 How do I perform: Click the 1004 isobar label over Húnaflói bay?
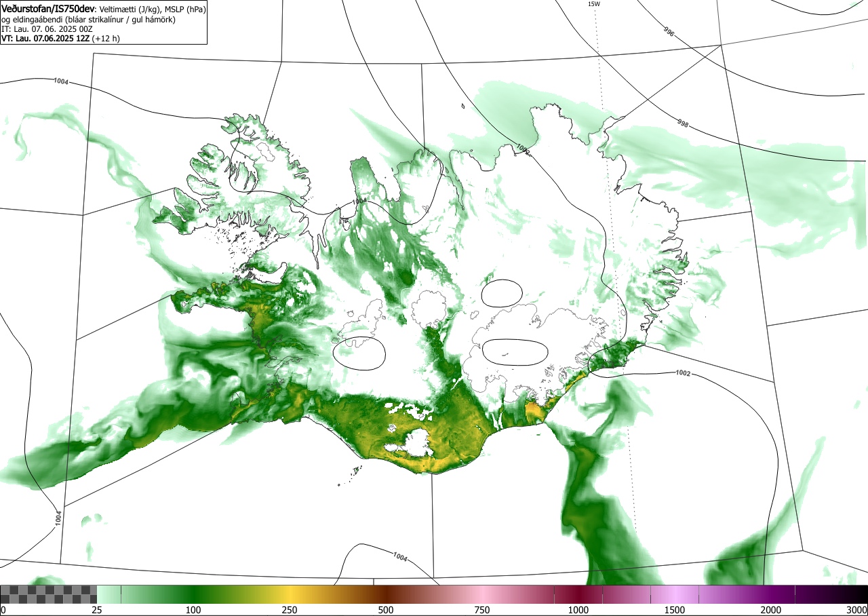(359, 201)
